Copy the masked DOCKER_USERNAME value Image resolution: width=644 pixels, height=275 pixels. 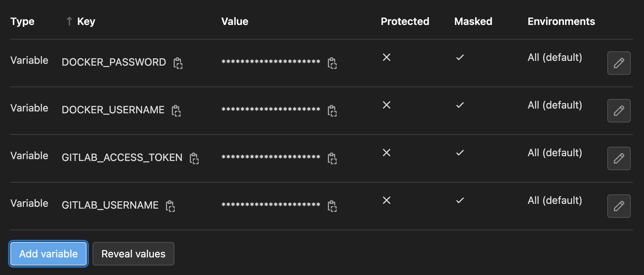coord(332,111)
